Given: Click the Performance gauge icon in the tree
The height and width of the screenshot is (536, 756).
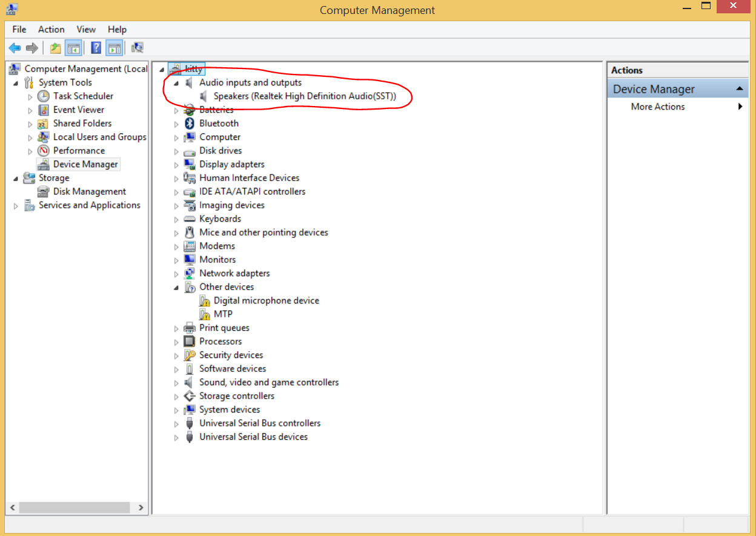Looking at the screenshot, I should tap(44, 151).
